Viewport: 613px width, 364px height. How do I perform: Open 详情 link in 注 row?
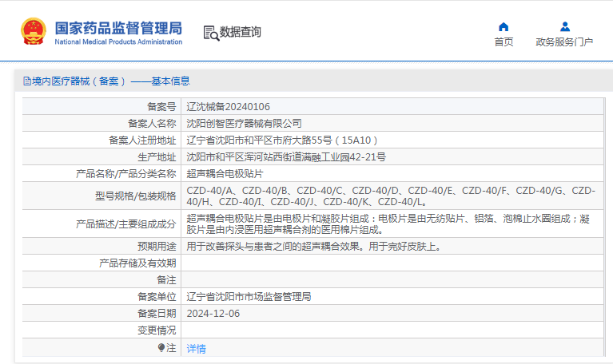click(197, 348)
